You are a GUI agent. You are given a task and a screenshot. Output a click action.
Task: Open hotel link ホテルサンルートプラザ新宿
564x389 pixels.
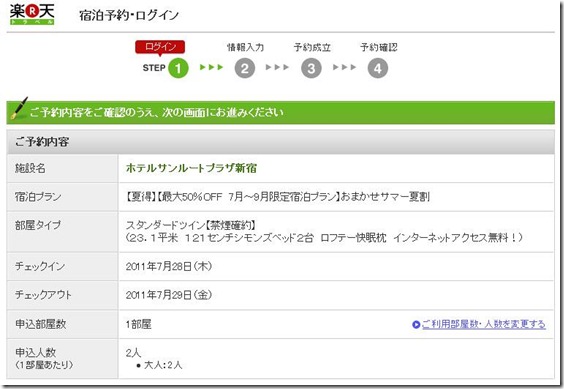tap(191, 168)
